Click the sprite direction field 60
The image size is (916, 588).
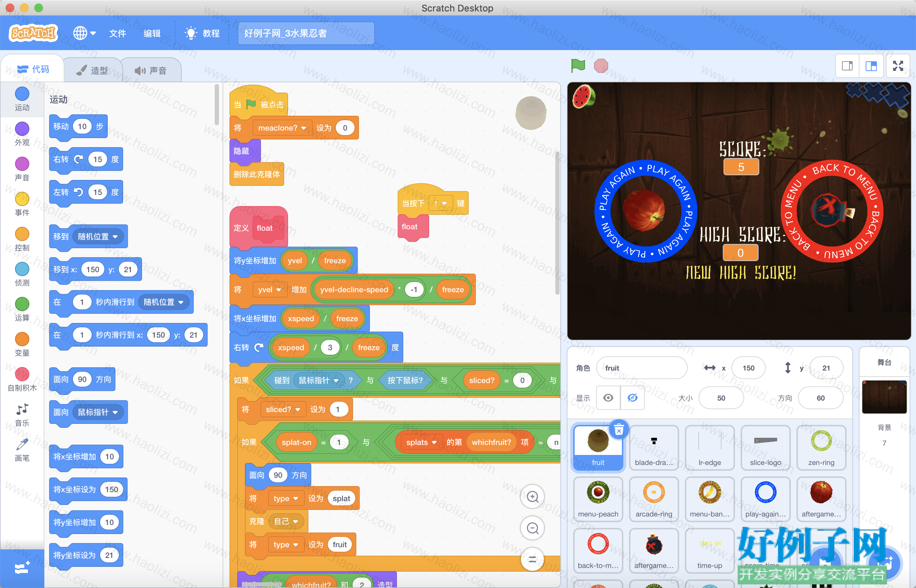[x=820, y=398]
